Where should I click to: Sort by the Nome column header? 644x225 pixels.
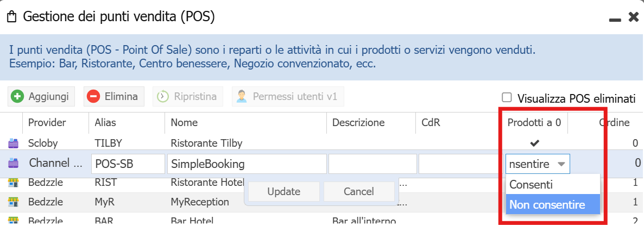184,123
